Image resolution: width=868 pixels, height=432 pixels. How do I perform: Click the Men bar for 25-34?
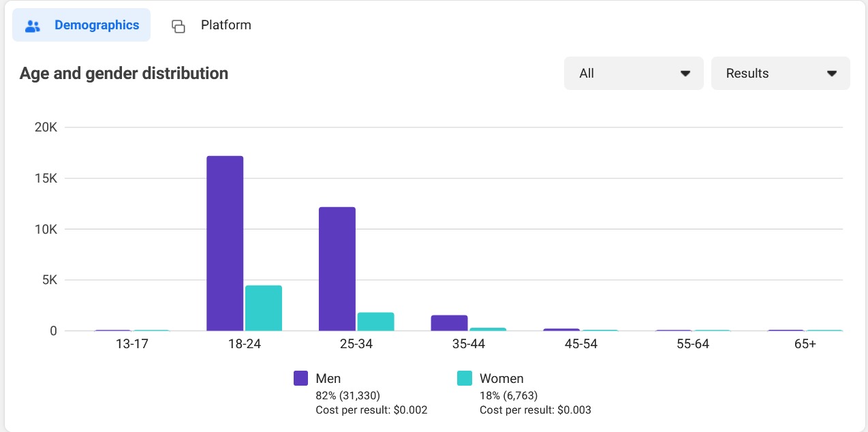tap(337, 268)
